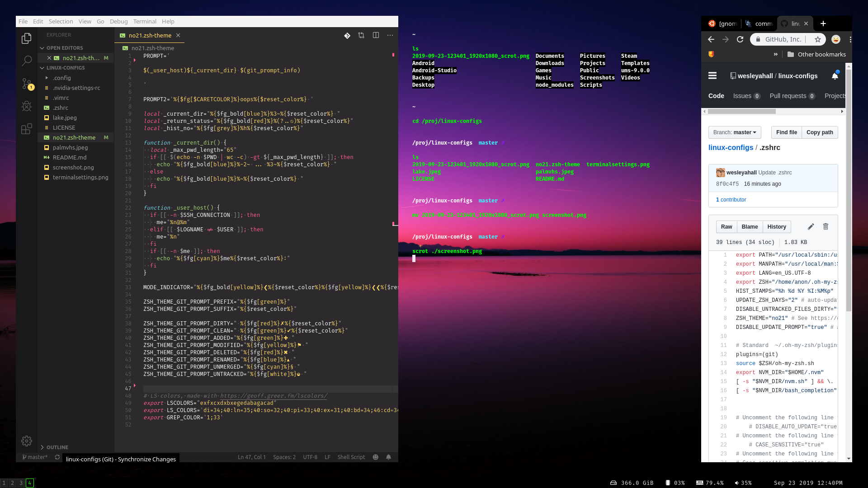Image resolution: width=868 pixels, height=488 pixels.
Task: Delete file using the trash icon
Action: [826, 227]
